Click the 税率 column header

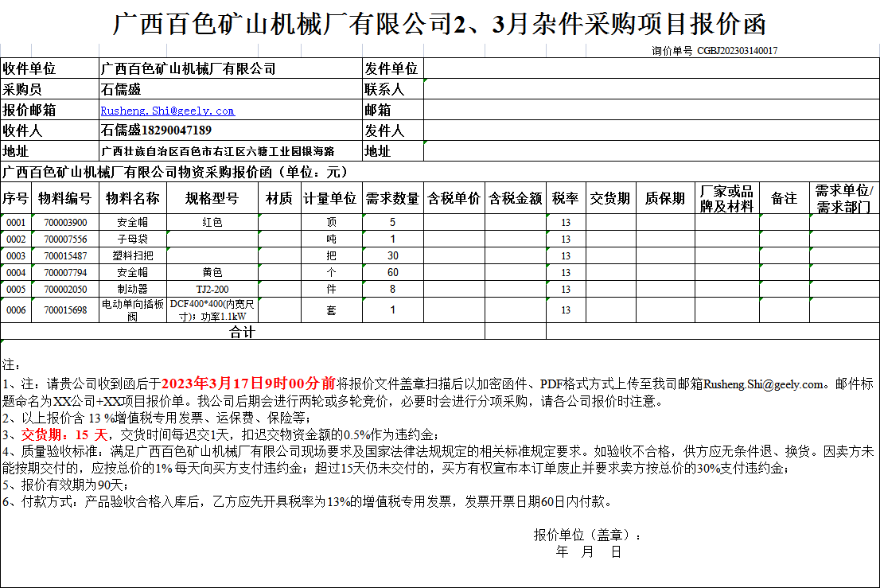point(566,198)
